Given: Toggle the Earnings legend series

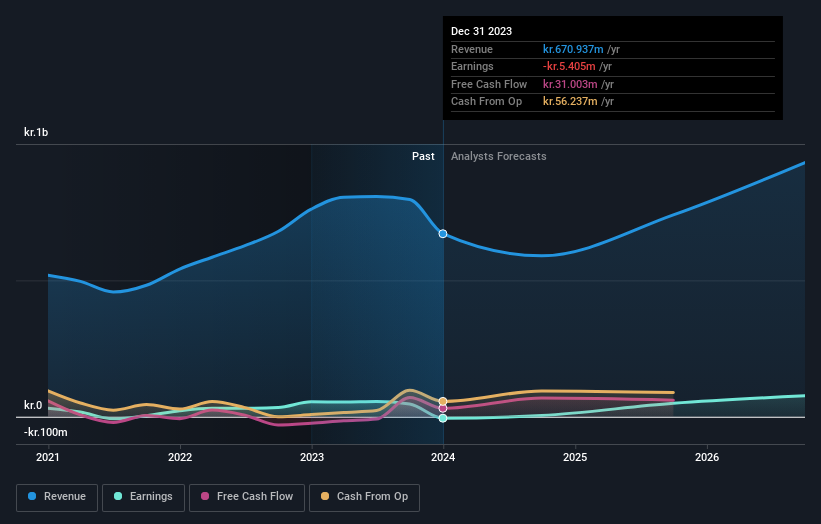Looking at the screenshot, I should coord(143,497).
